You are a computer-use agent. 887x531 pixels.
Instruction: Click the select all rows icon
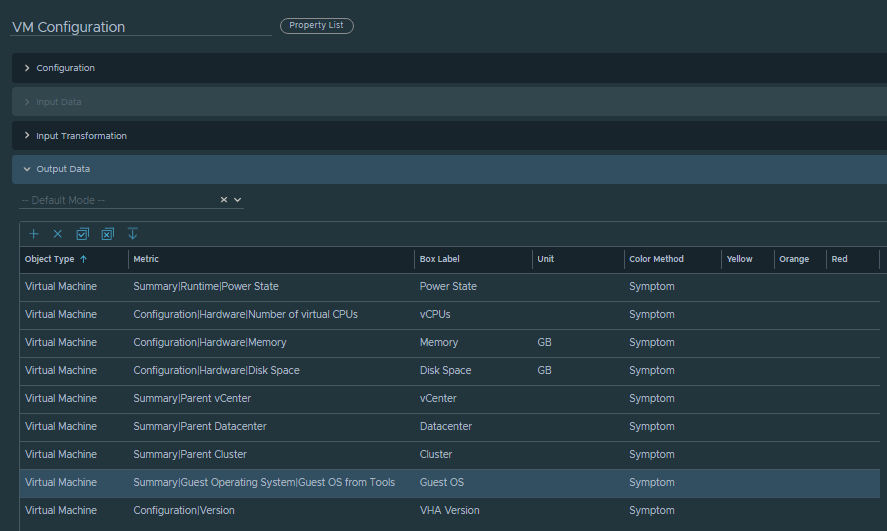click(83, 234)
